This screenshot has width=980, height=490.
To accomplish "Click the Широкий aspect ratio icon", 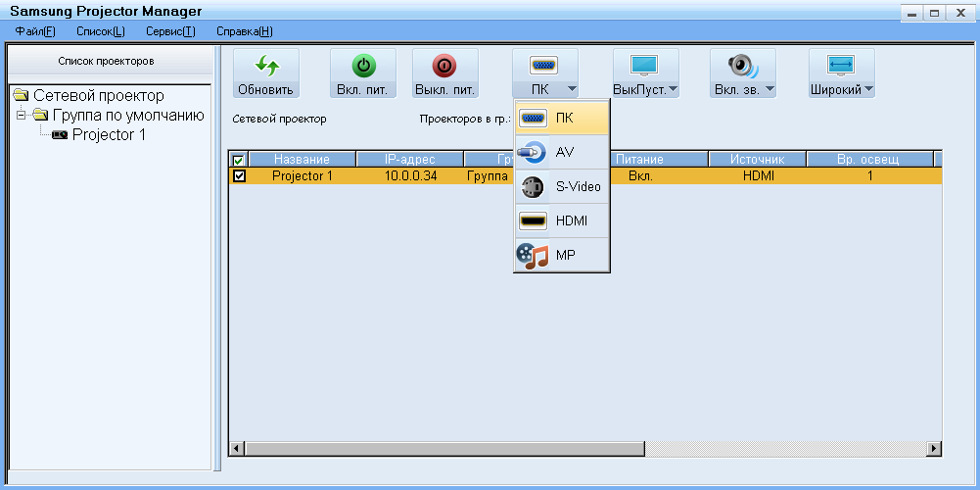I will [841, 65].
